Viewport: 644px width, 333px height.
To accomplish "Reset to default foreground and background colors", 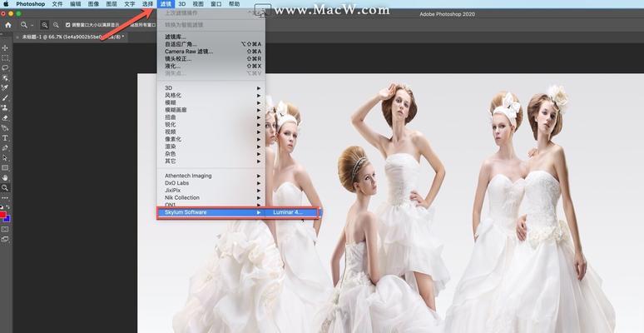I will point(2,206).
